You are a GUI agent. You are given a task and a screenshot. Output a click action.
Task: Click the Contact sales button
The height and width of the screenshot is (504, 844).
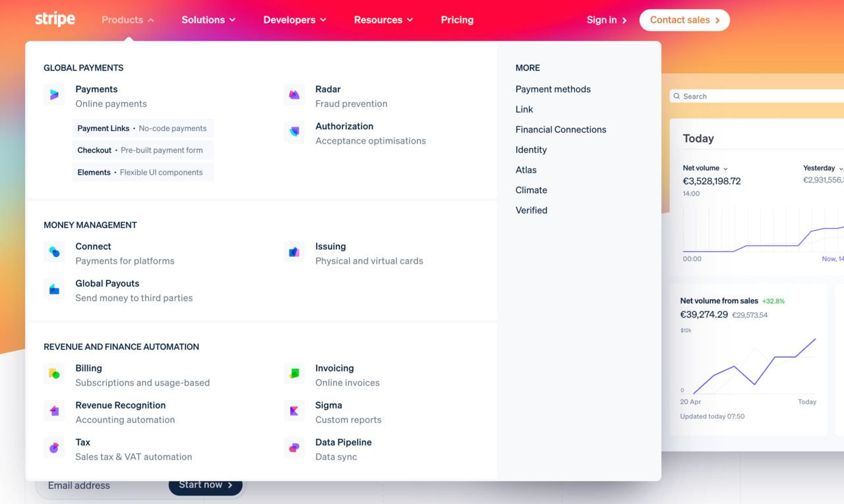[x=684, y=20]
